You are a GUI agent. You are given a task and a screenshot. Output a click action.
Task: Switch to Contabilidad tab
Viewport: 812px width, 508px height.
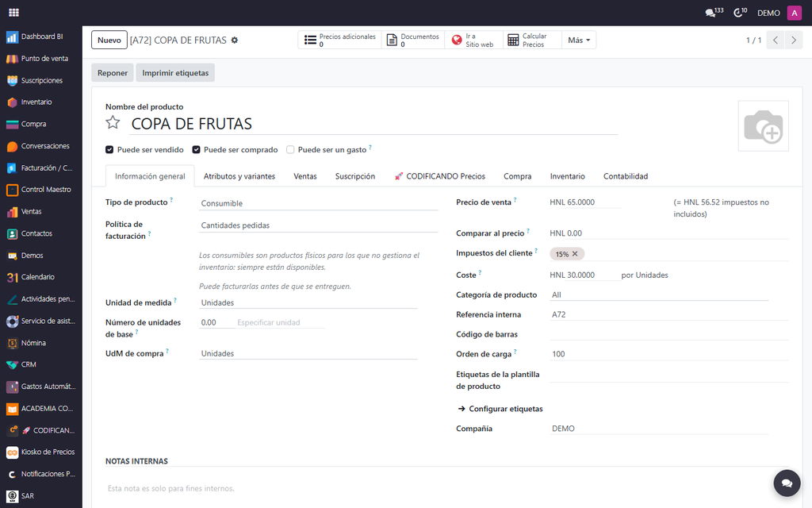pos(626,176)
